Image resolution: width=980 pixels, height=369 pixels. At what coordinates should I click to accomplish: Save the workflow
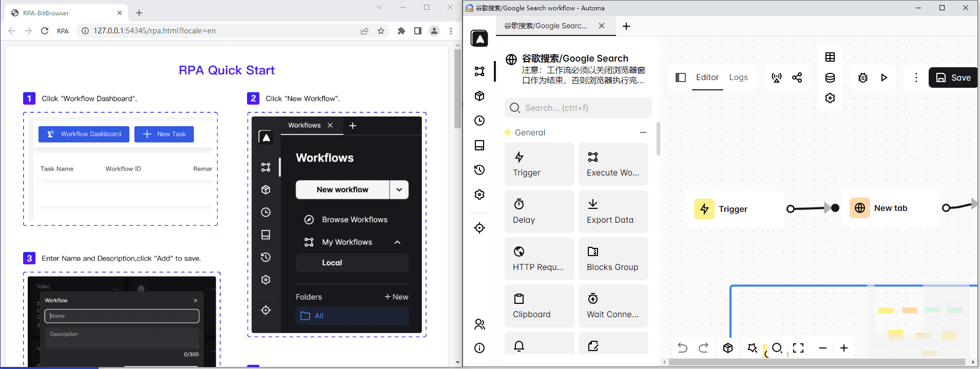point(953,77)
